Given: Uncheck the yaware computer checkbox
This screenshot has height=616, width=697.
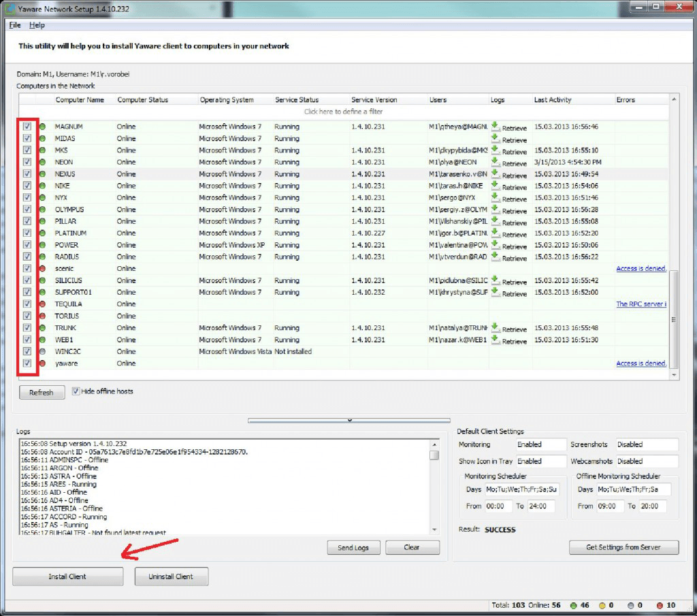Looking at the screenshot, I should tap(27, 363).
